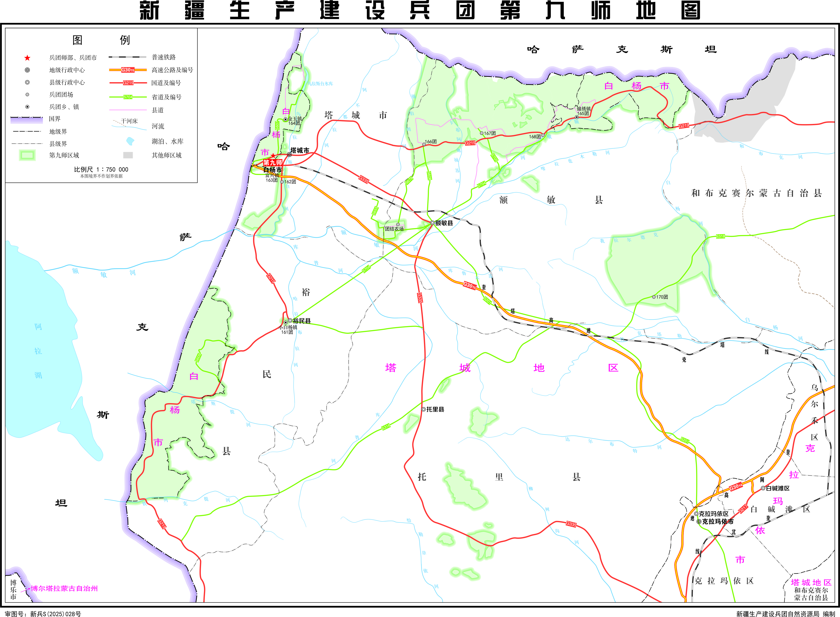Click the S318 green road shield at right
The width and height of the screenshot is (840, 617).
pos(720,236)
